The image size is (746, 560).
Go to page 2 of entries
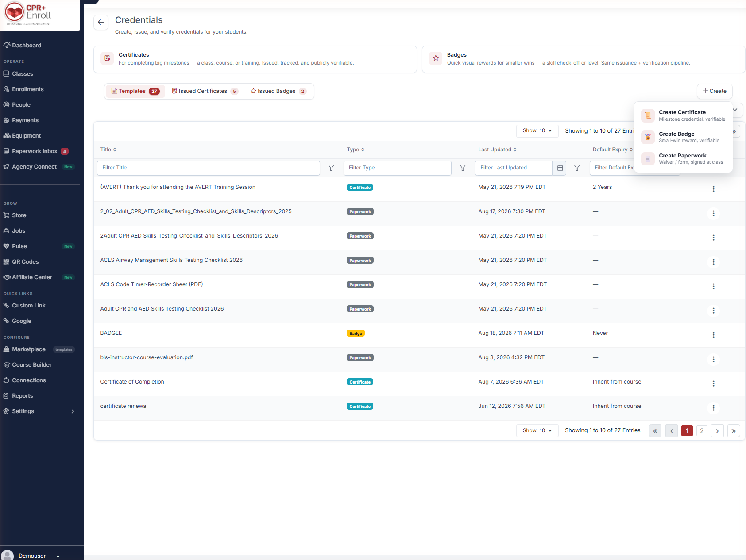tap(702, 431)
